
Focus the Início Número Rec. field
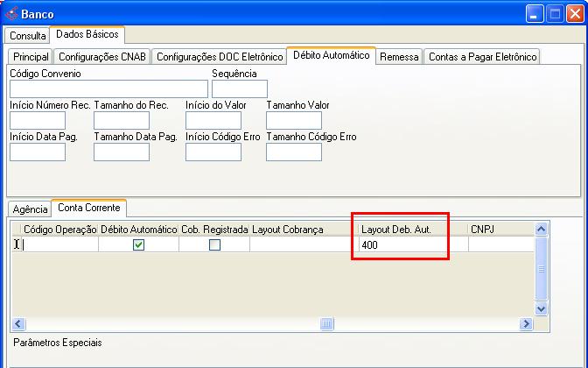coord(38,120)
